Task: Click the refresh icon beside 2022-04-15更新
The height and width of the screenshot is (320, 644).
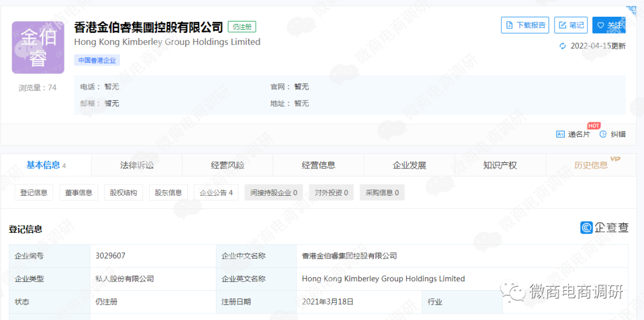Action: [563, 46]
